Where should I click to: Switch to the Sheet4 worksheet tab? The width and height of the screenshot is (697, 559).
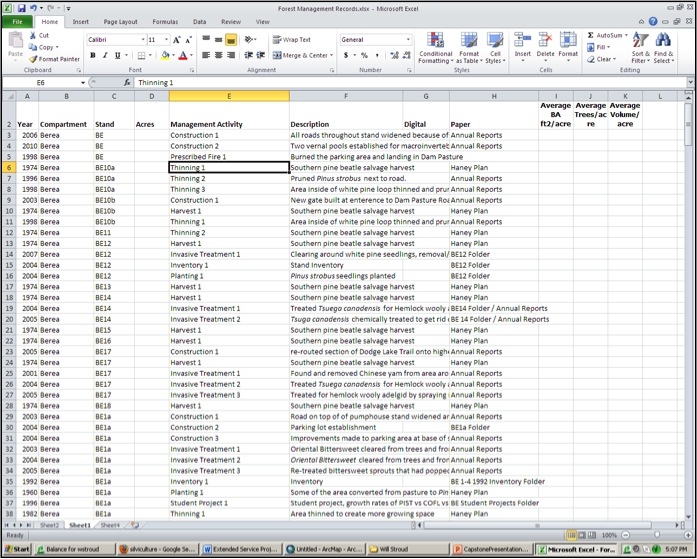point(110,525)
